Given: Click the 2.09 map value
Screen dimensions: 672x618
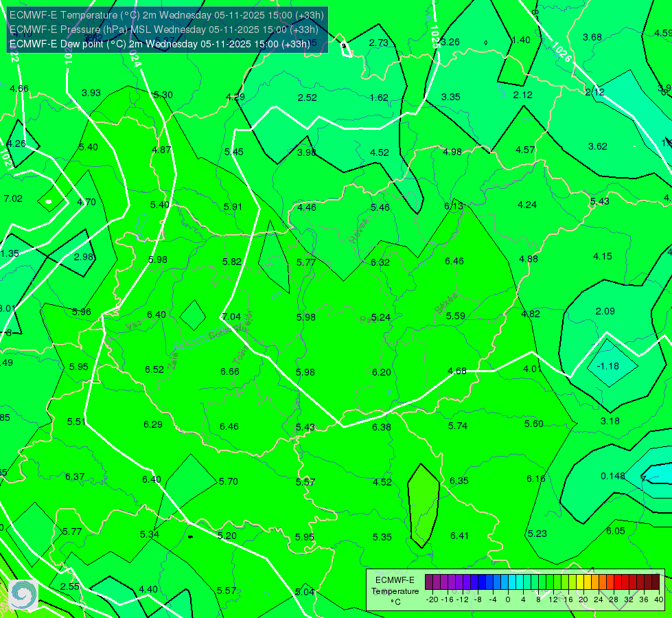Looking at the screenshot, I should (x=605, y=311).
